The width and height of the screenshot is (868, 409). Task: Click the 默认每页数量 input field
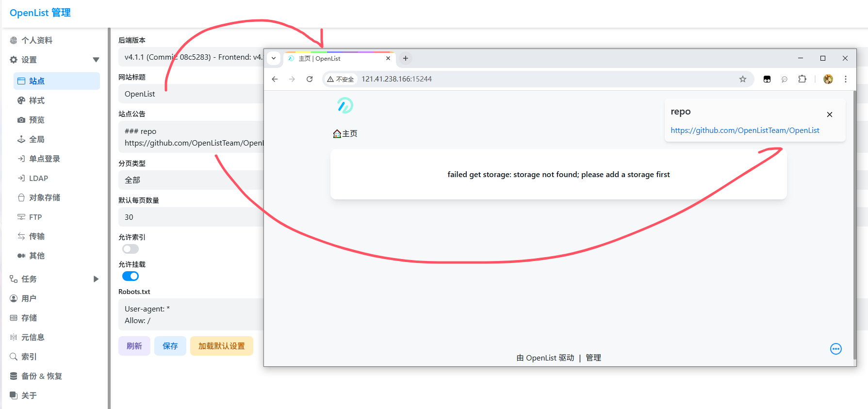pos(190,217)
